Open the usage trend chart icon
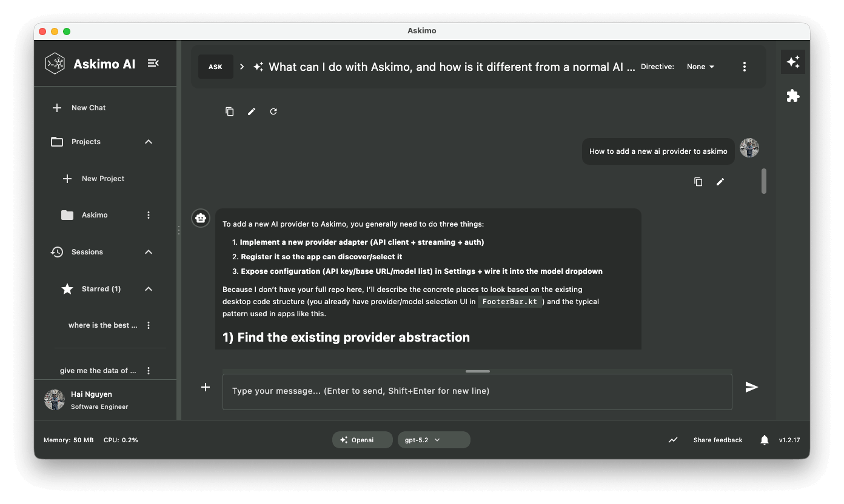This screenshot has width=844, height=504. click(x=673, y=440)
